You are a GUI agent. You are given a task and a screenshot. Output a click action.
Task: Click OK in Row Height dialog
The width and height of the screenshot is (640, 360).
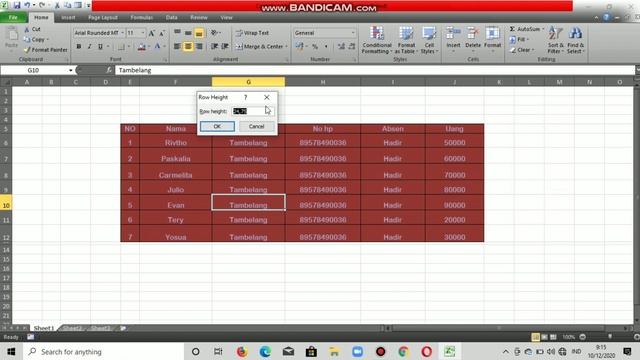pyautogui.click(x=217, y=127)
